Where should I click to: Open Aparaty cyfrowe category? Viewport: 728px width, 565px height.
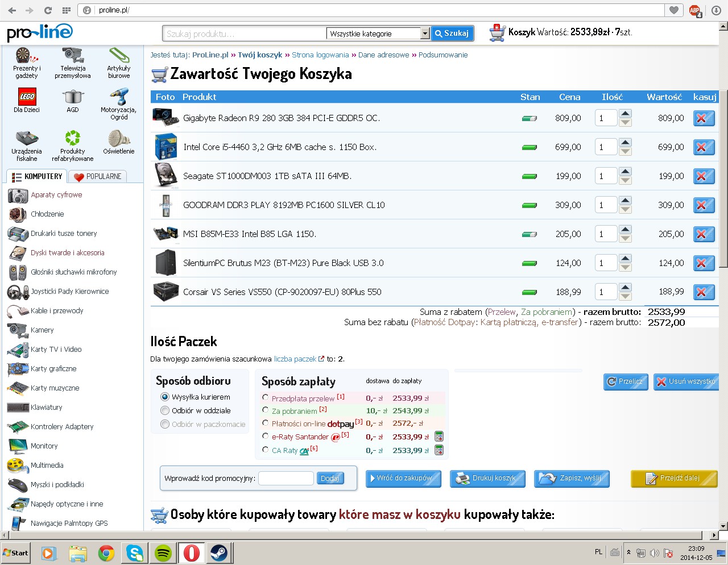(x=56, y=195)
